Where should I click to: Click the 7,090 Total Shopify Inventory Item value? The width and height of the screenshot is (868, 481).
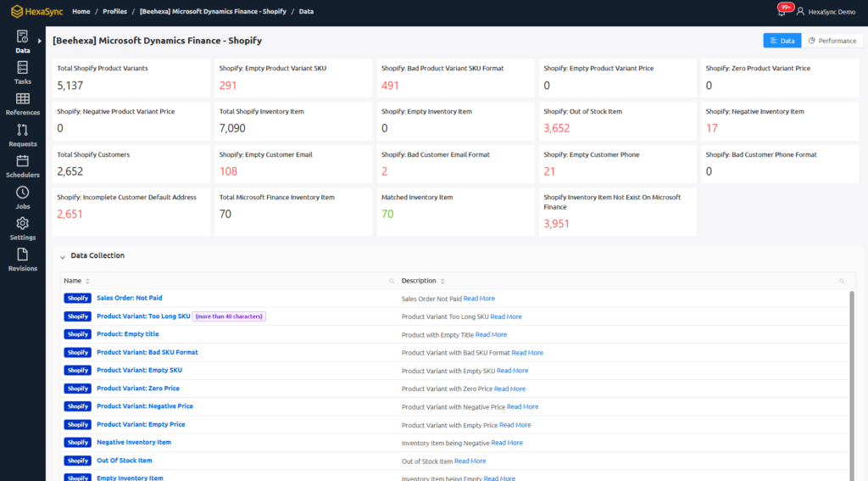[x=232, y=128]
